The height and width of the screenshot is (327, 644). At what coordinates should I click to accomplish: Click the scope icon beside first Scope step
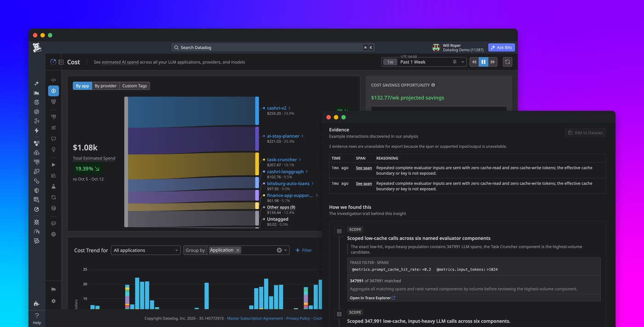pyautogui.click(x=339, y=231)
